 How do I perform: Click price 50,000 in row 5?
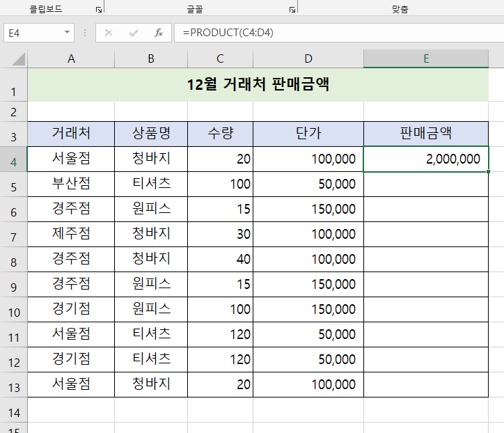click(x=308, y=184)
